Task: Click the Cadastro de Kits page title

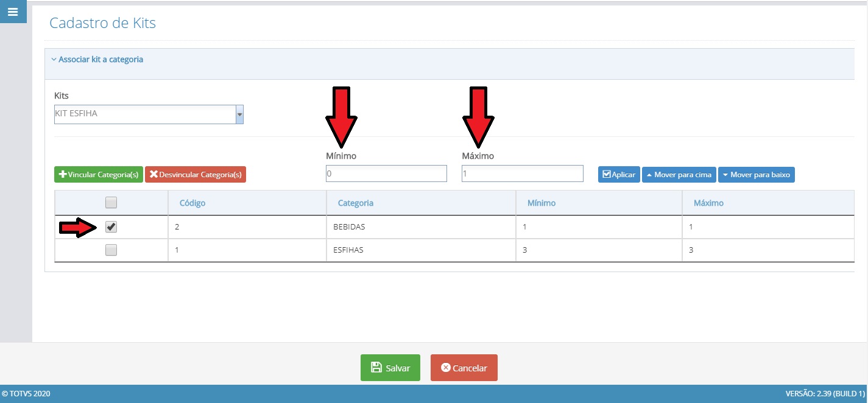Action: (x=102, y=23)
